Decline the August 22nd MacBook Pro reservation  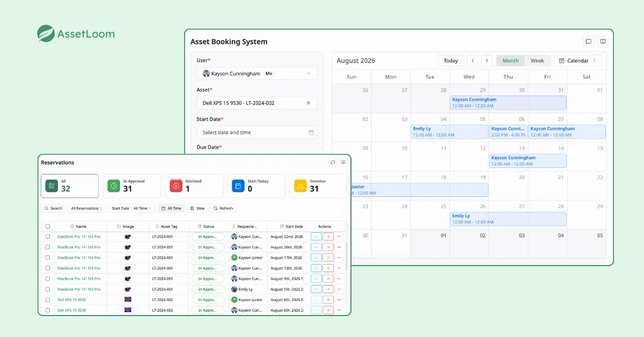coord(328,236)
